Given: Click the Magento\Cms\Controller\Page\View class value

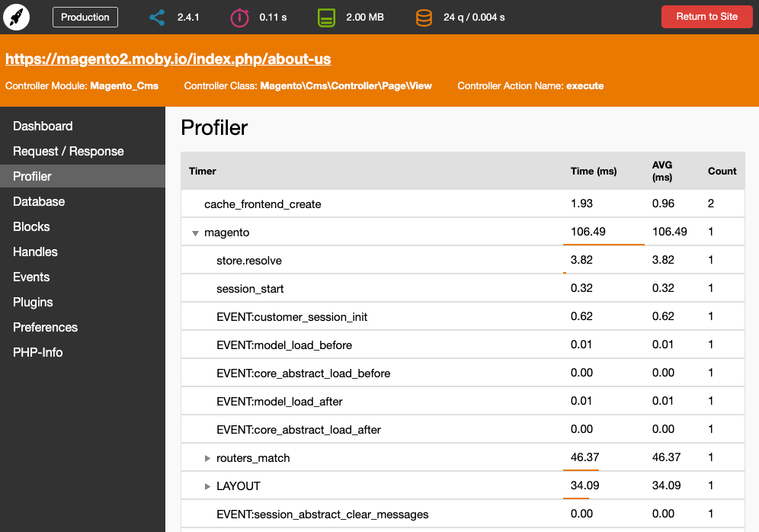Looking at the screenshot, I should [x=346, y=85].
